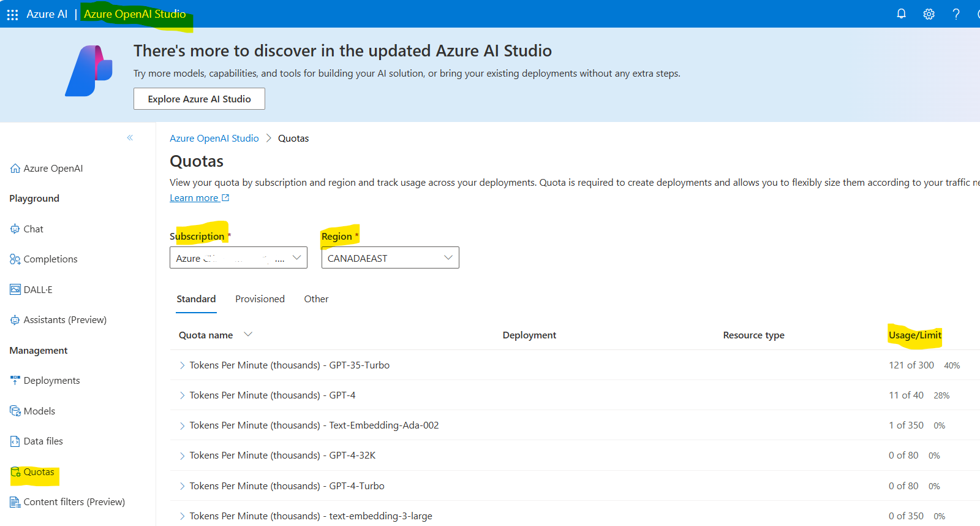Click the Deployment column header
This screenshot has width=980, height=526.
pos(529,335)
